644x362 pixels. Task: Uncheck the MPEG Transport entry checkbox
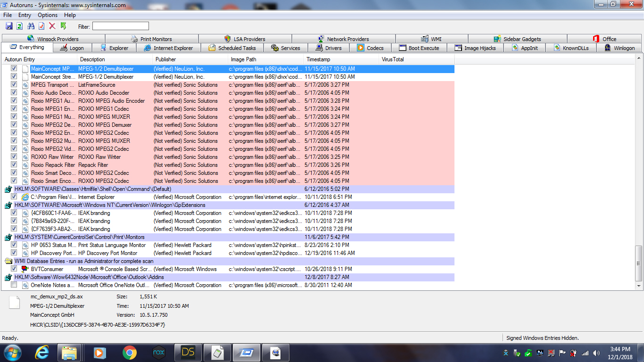(14, 85)
